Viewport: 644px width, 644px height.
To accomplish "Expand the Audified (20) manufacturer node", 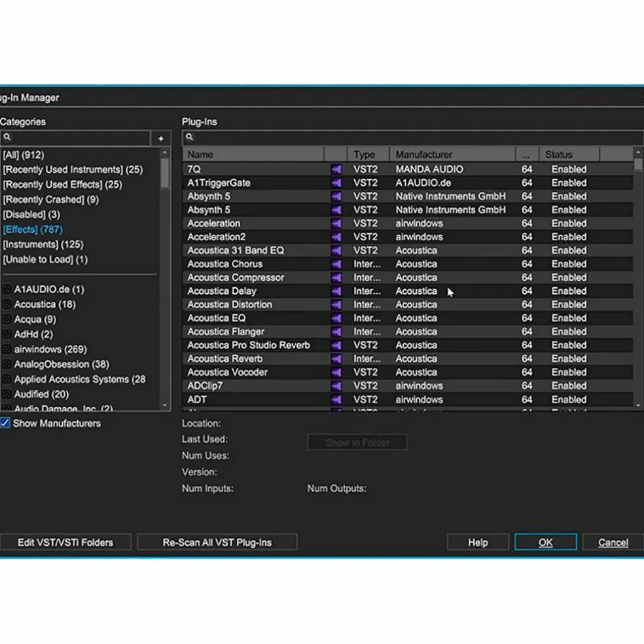I will point(7,394).
